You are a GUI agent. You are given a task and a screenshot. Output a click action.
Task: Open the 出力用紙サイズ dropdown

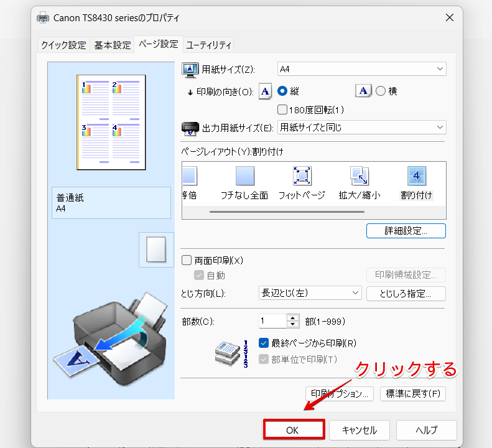pos(362,127)
